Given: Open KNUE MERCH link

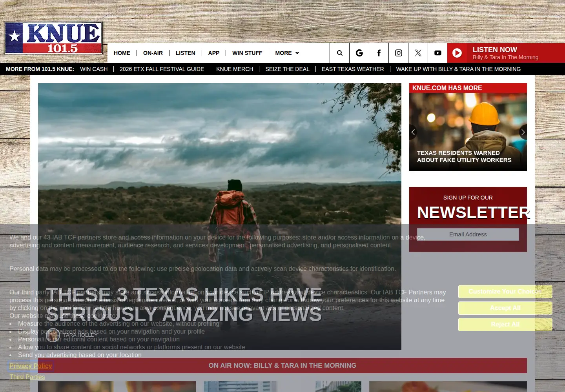Looking at the screenshot, I should pyautogui.click(x=235, y=69).
